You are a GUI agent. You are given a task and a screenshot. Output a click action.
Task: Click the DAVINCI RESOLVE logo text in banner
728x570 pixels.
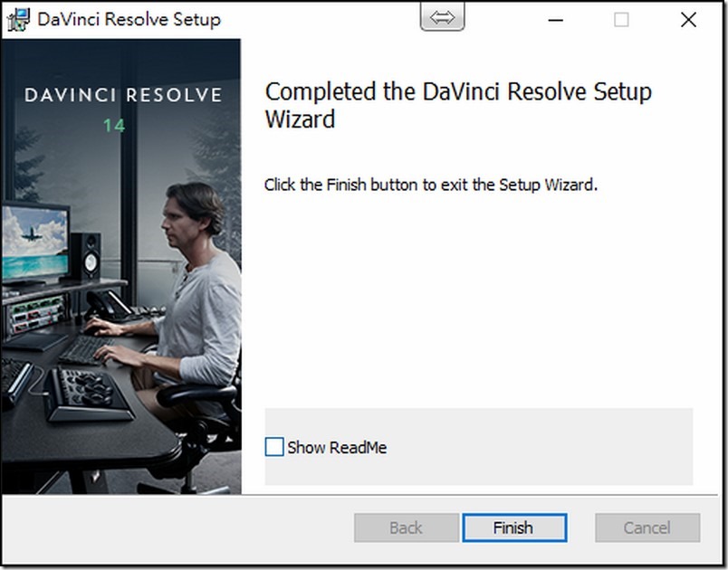(122, 95)
